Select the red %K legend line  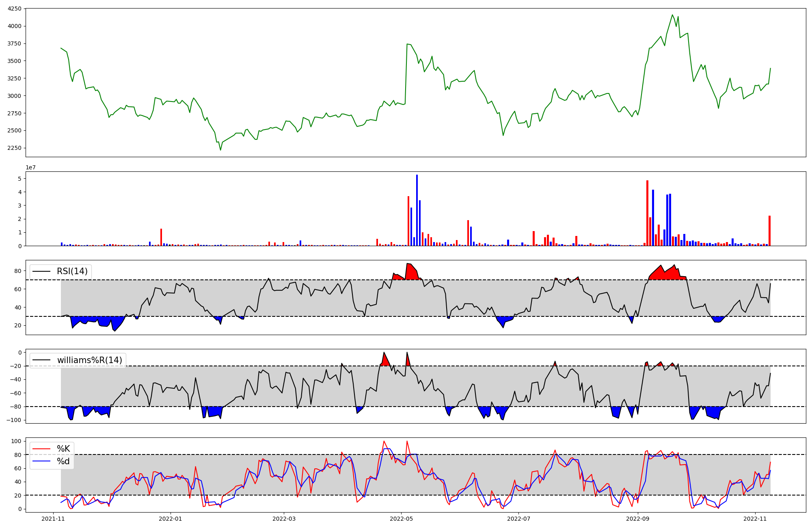[41, 449]
